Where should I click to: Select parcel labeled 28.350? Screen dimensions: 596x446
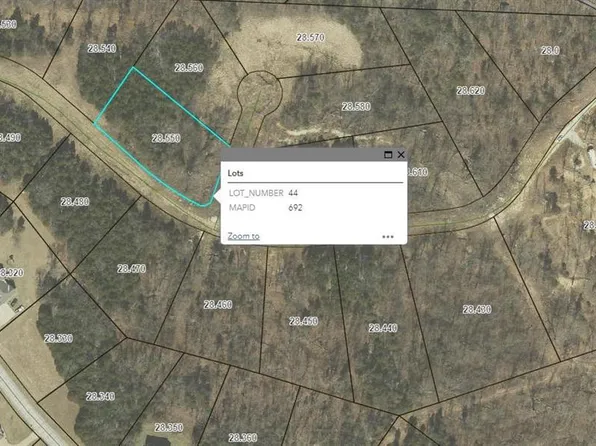click(x=169, y=427)
